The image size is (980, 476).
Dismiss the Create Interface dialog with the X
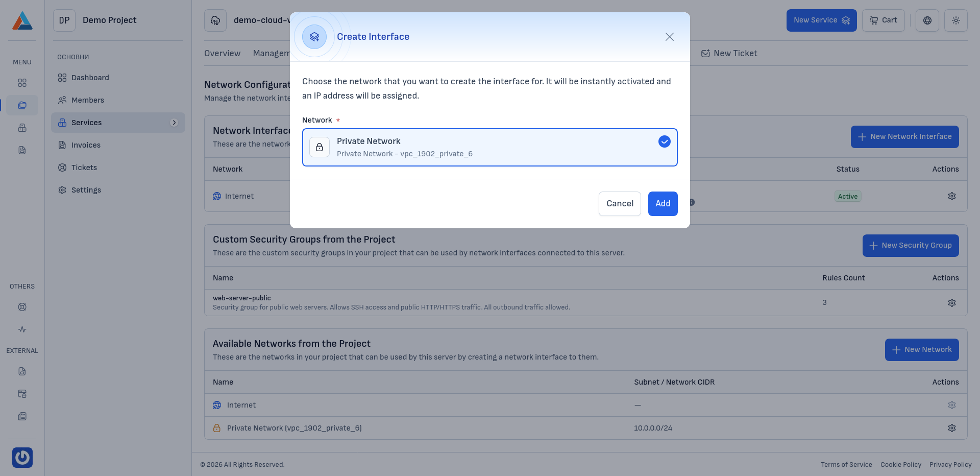tap(669, 36)
